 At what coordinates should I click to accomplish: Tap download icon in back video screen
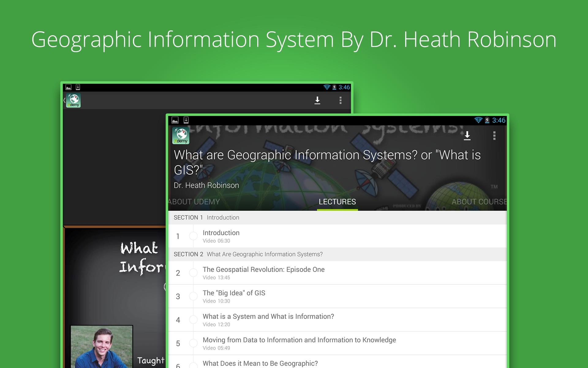[317, 100]
